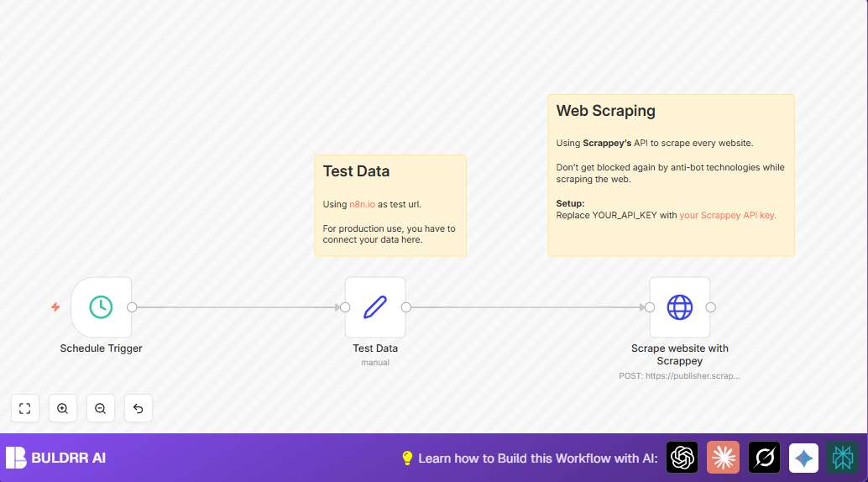Click the BULDRR AI logo

16,458
